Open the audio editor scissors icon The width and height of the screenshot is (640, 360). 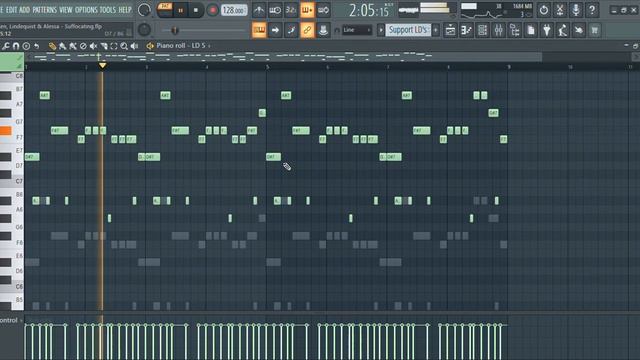point(560,10)
